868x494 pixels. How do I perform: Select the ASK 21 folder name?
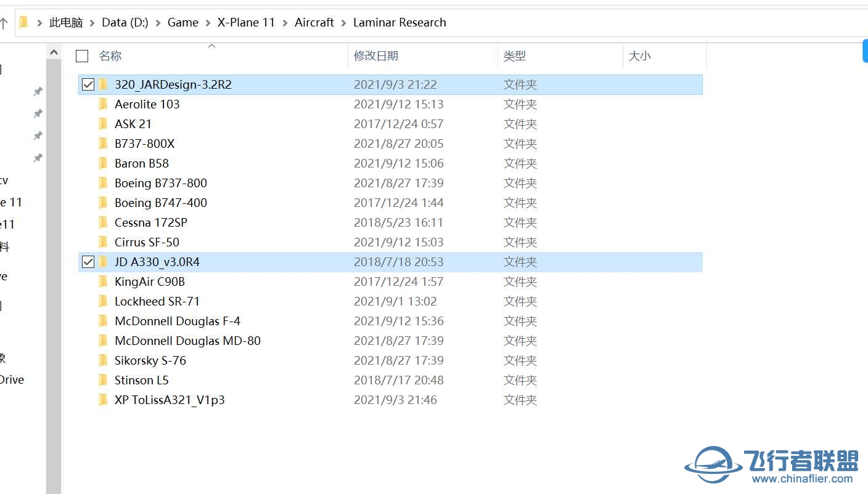[x=133, y=124]
